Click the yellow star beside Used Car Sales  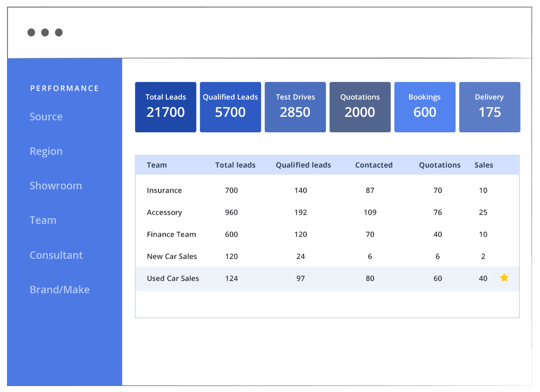point(504,278)
